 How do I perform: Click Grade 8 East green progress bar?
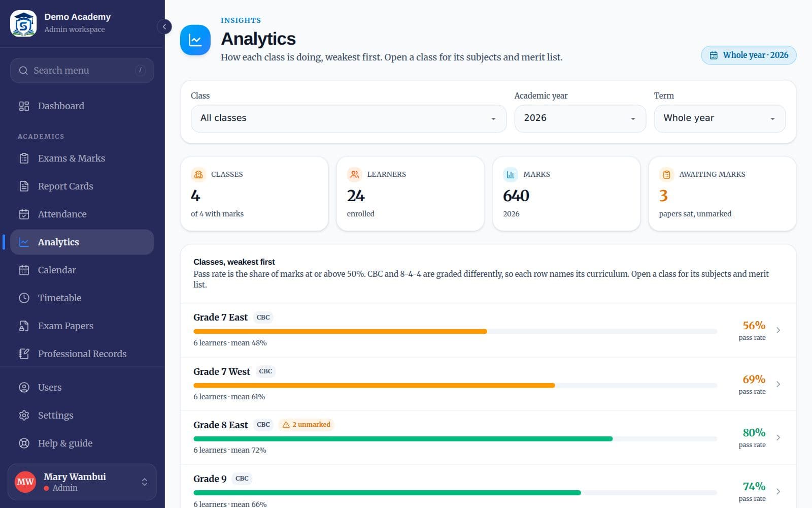point(403,439)
